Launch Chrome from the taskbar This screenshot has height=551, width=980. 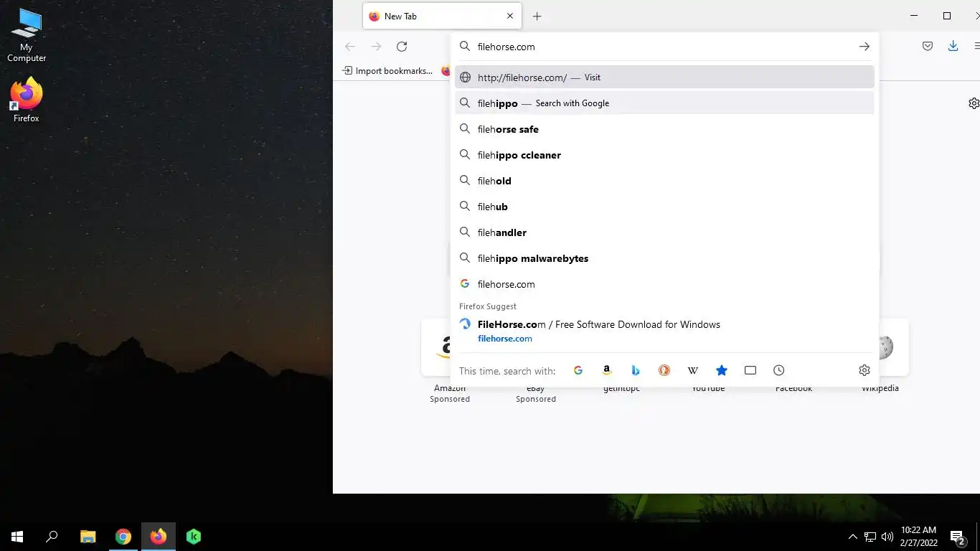[x=123, y=536]
